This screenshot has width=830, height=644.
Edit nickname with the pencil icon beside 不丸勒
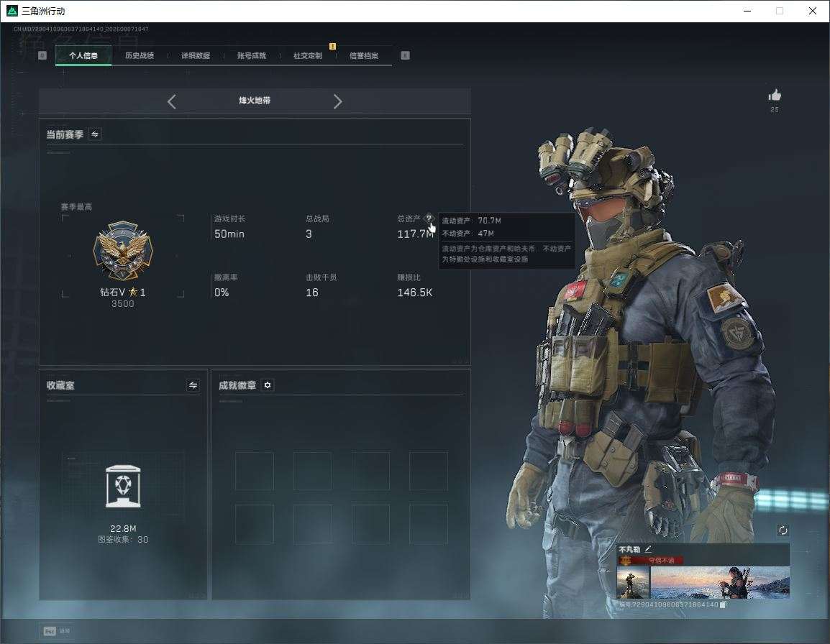tap(648, 549)
